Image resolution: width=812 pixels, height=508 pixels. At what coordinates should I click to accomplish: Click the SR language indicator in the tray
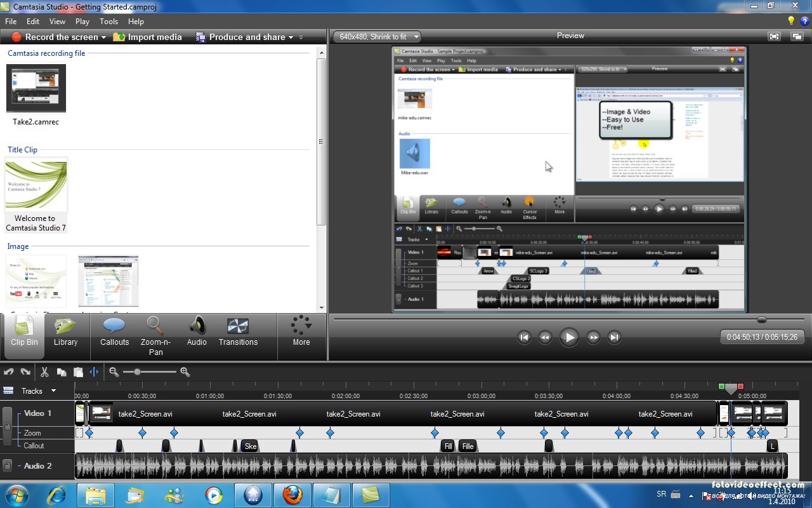pos(660,494)
